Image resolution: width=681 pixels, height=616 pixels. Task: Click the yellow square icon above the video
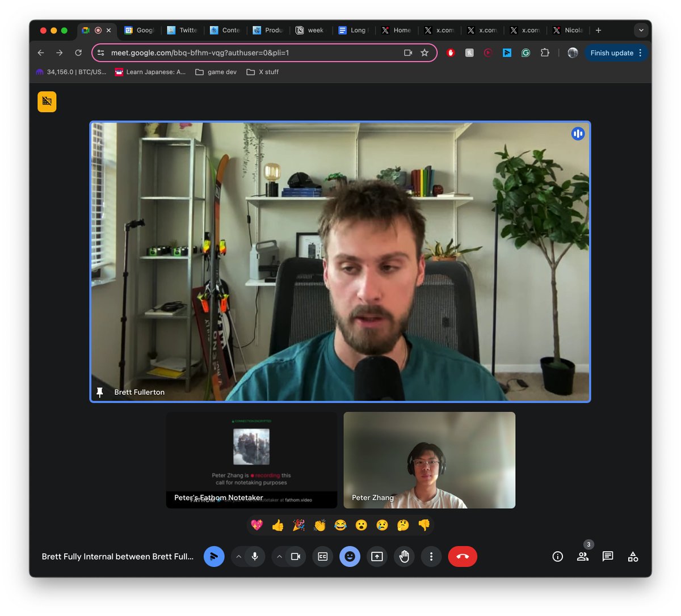pyautogui.click(x=47, y=102)
